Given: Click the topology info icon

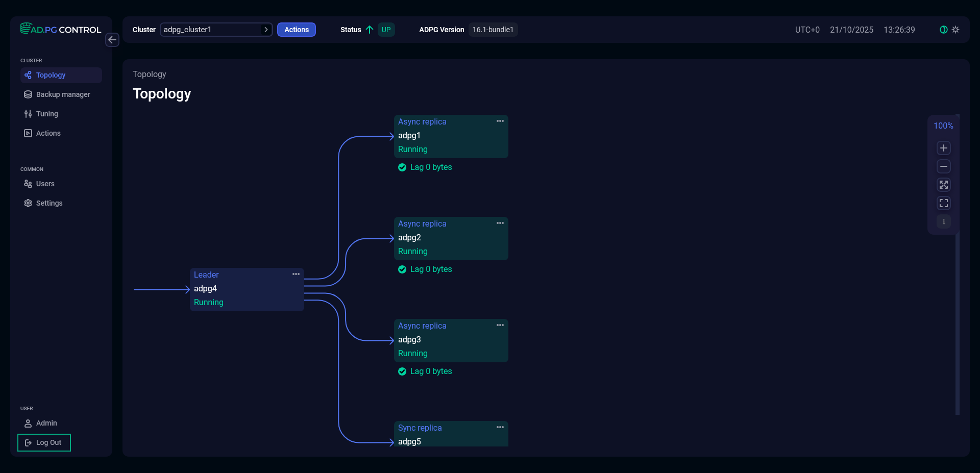Looking at the screenshot, I should click(943, 221).
